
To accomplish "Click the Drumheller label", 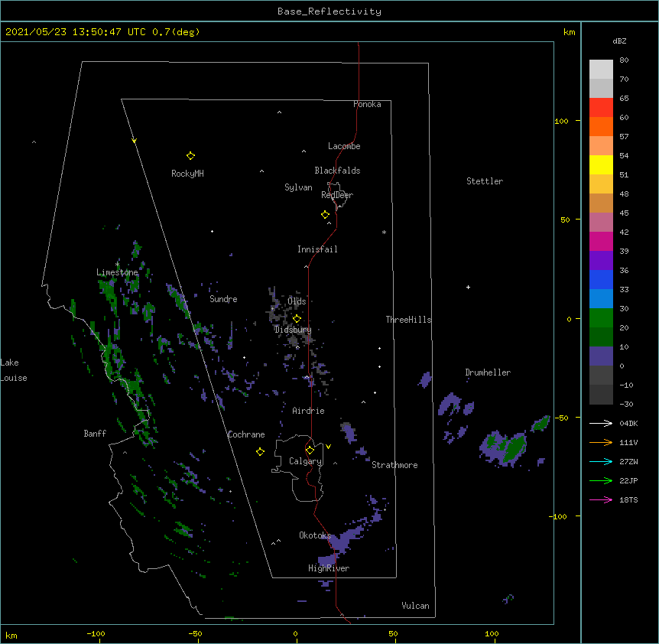I will coord(488,372).
